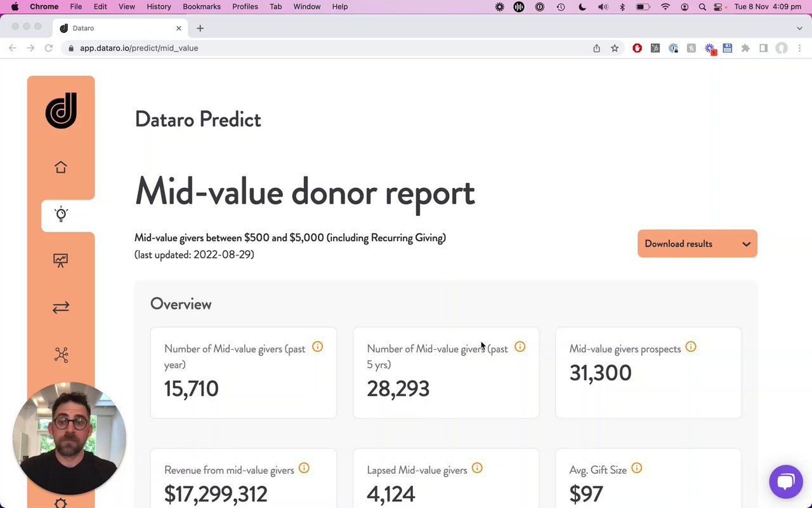Open the chat widget bubble
Image resolution: width=812 pixels, height=508 pixels.
pyautogui.click(x=786, y=482)
